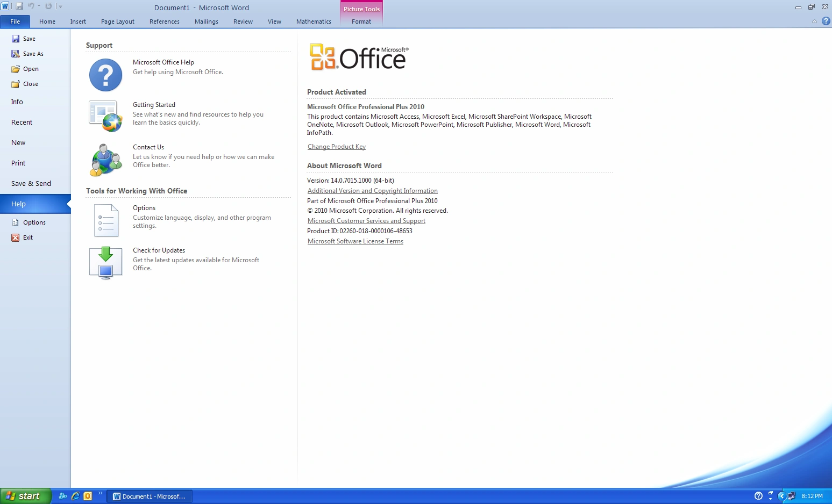Open Options from Tools for Working With Office
The height and width of the screenshot is (504, 832).
pyautogui.click(x=105, y=220)
